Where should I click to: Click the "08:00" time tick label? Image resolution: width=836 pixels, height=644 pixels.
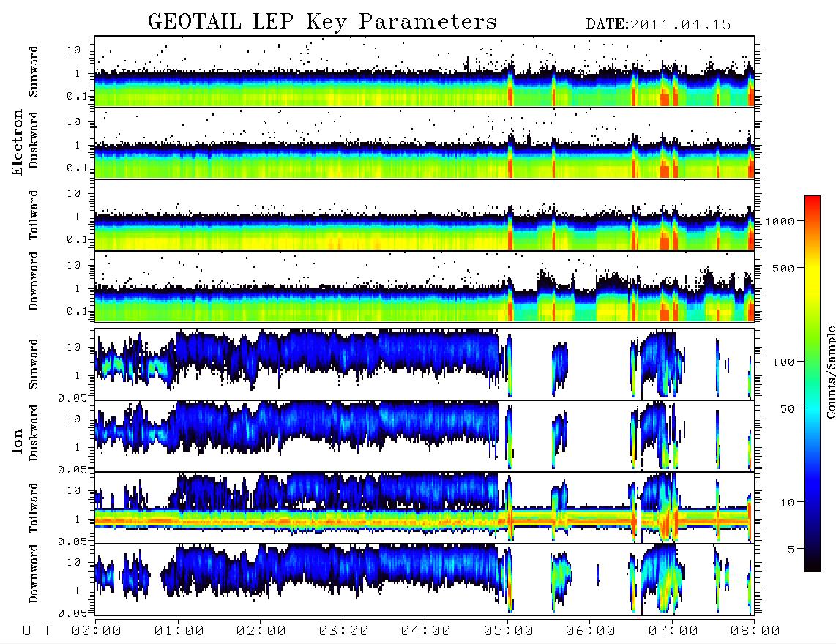coord(755,631)
